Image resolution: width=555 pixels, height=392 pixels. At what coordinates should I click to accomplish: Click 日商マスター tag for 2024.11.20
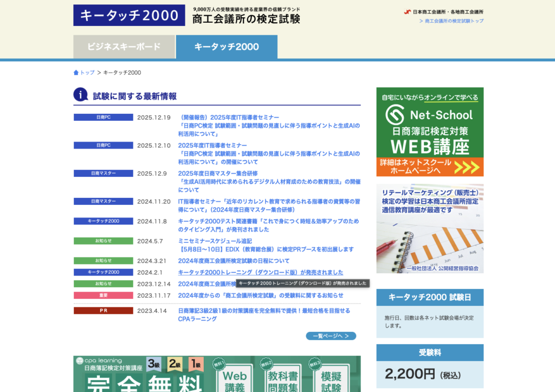tap(104, 201)
